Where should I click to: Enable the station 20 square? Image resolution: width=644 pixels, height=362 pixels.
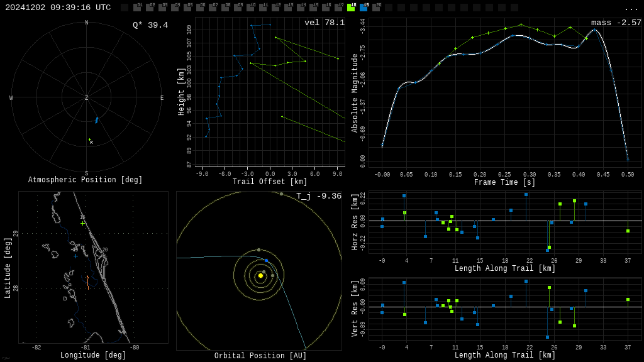pyautogui.click(x=376, y=8)
